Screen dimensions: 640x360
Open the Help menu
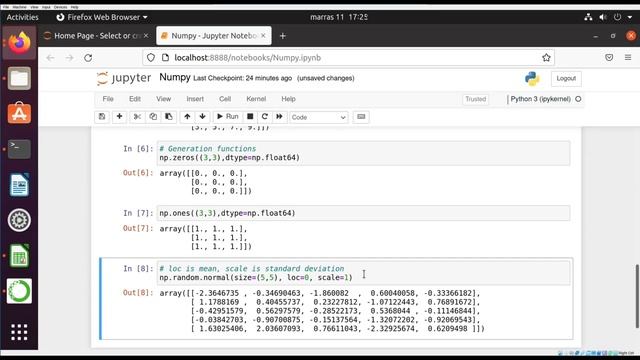[x=288, y=99]
